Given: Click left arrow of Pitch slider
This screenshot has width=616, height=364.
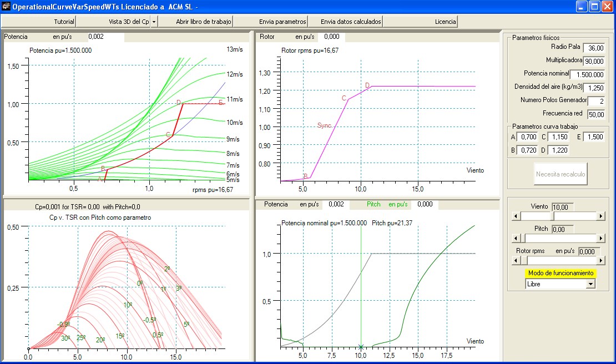Looking at the screenshot, I should point(517,238).
